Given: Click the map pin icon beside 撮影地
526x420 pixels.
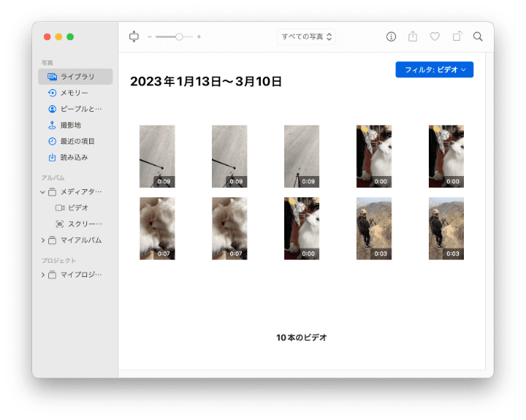Looking at the screenshot, I should (x=52, y=125).
